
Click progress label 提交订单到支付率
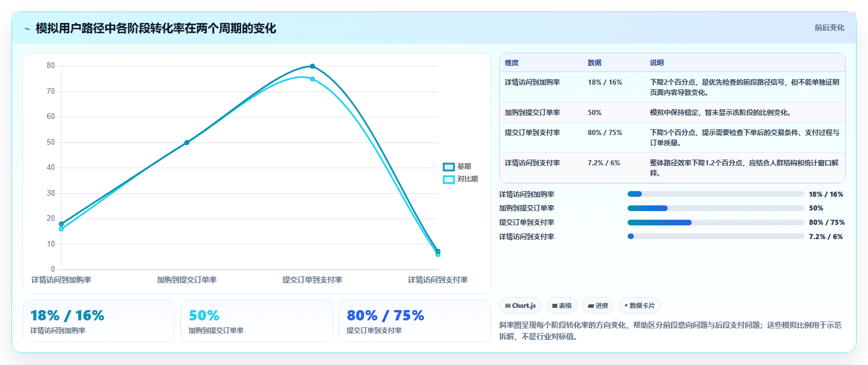(527, 223)
